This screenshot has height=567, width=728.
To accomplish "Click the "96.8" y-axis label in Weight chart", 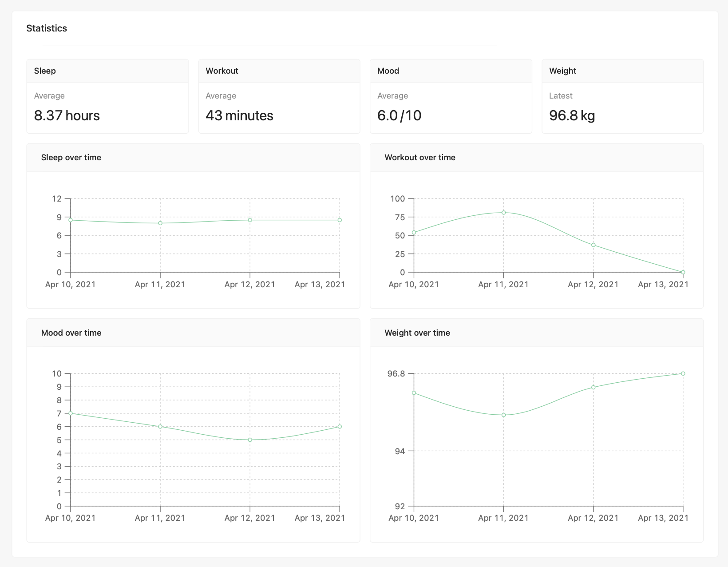I will click(x=396, y=373).
